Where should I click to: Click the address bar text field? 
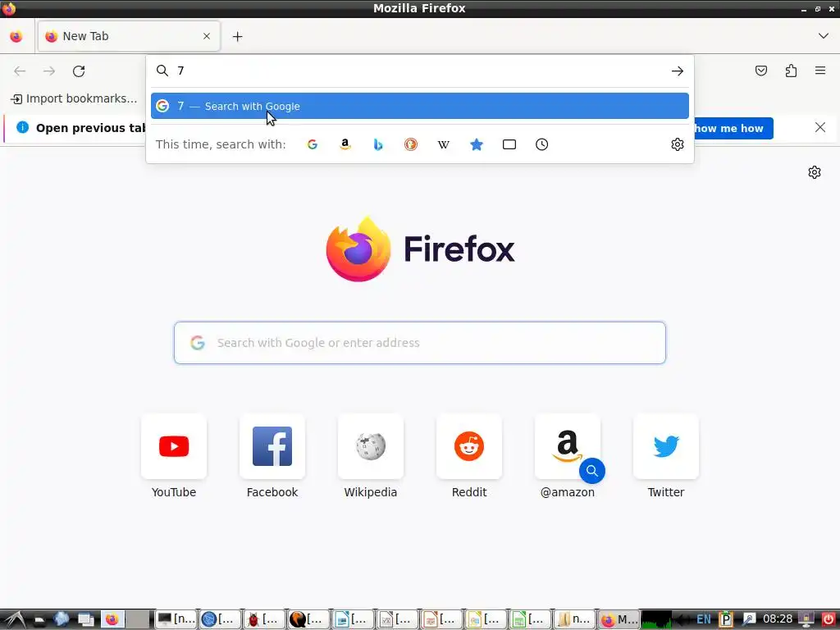click(421, 71)
